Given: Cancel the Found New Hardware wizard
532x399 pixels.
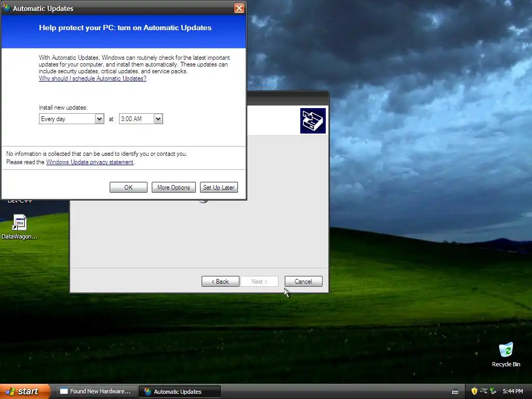Looking at the screenshot, I should (x=303, y=281).
